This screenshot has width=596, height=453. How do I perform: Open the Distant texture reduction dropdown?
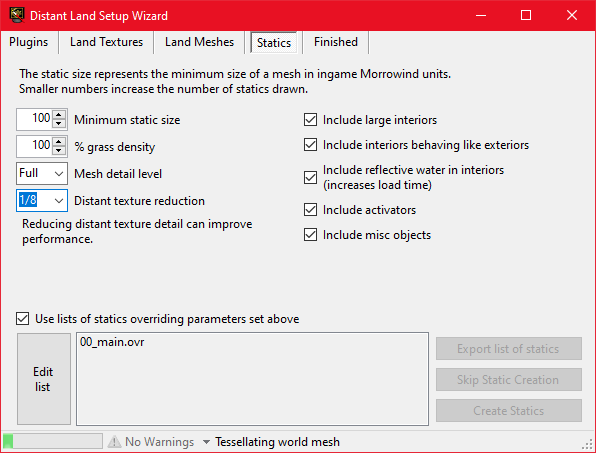pos(42,200)
